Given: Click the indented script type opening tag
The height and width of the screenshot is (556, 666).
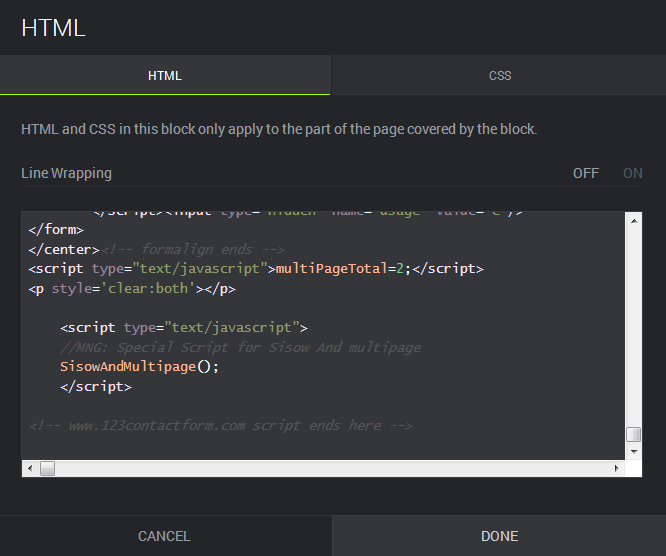Looking at the screenshot, I should point(184,328).
